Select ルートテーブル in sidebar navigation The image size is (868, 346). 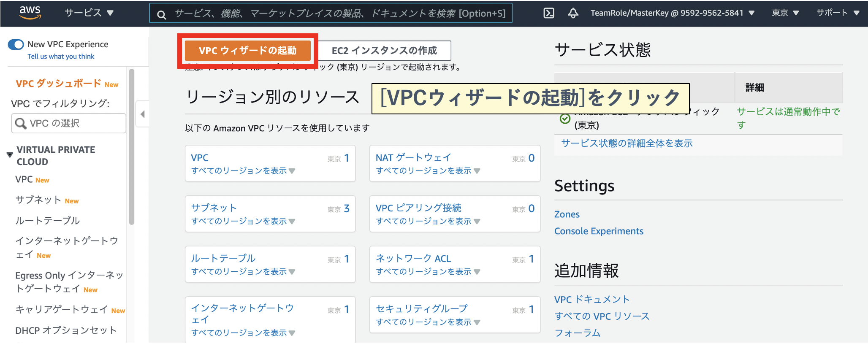tap(47, 221)
